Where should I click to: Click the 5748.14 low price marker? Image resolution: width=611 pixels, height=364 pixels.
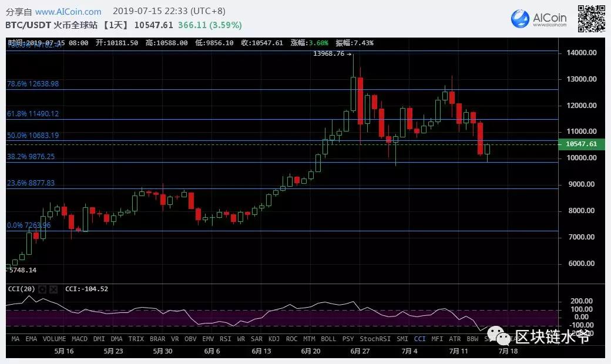21,270
